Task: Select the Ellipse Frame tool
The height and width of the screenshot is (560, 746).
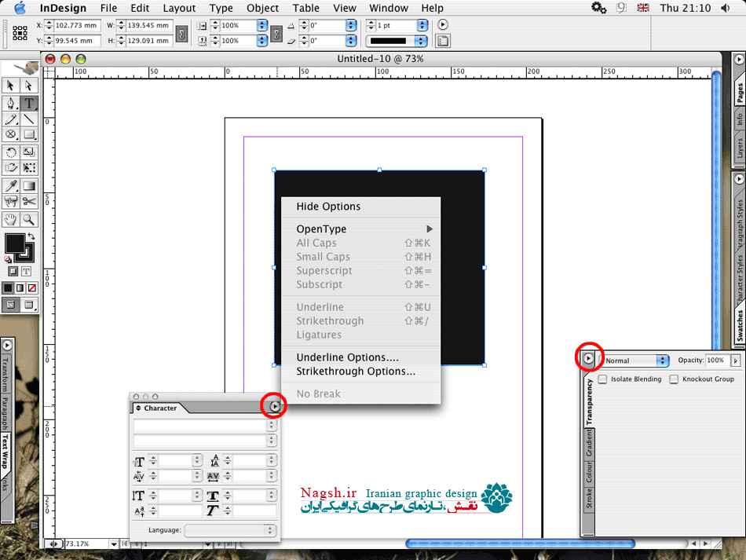Action: pos(10,134)
